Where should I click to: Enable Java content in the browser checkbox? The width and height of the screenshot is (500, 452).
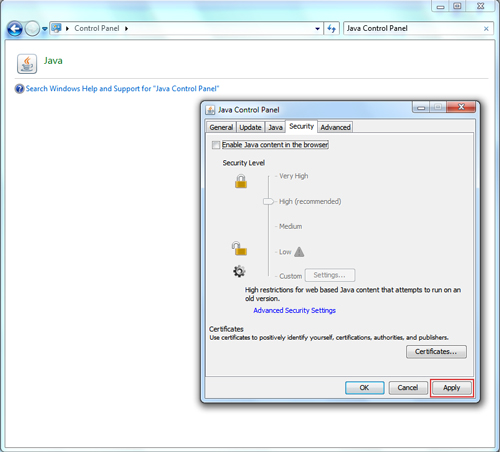pyautogui.click(x=216, y=145)
